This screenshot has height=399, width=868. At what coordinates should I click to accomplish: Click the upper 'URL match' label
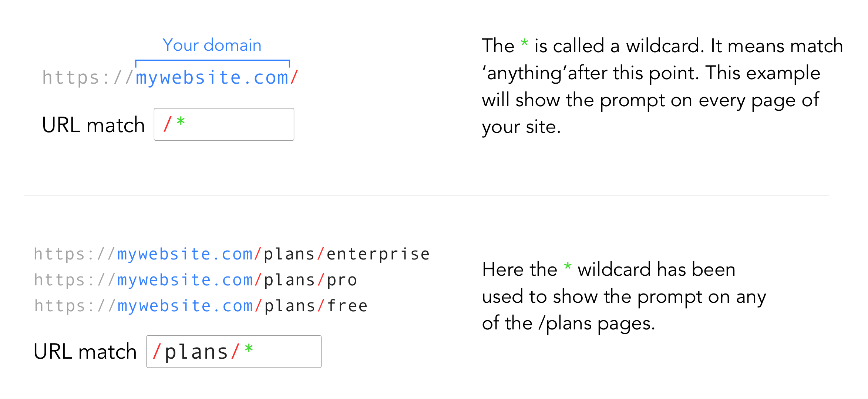click(x=93, y=125)
